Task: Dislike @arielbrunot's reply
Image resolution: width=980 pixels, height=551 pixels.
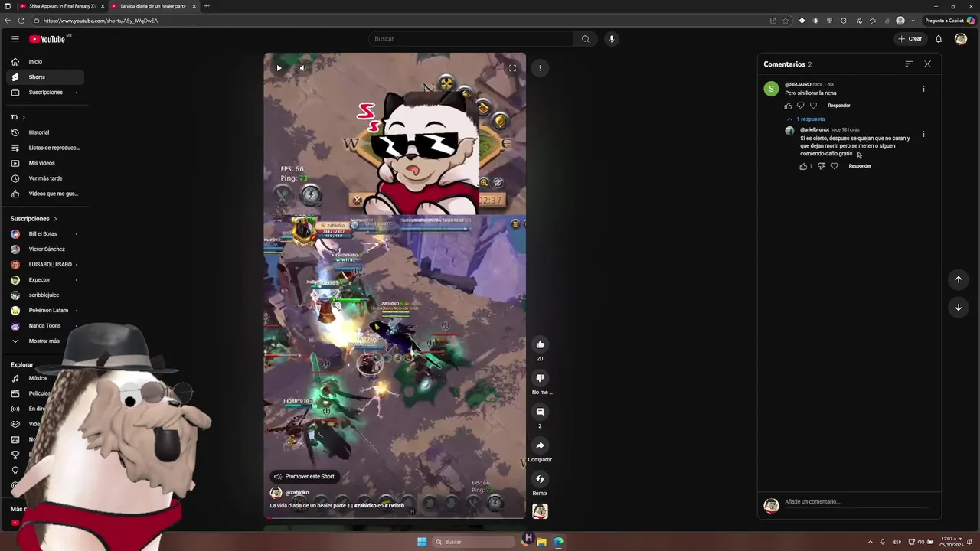Action: tap(822, 166)
